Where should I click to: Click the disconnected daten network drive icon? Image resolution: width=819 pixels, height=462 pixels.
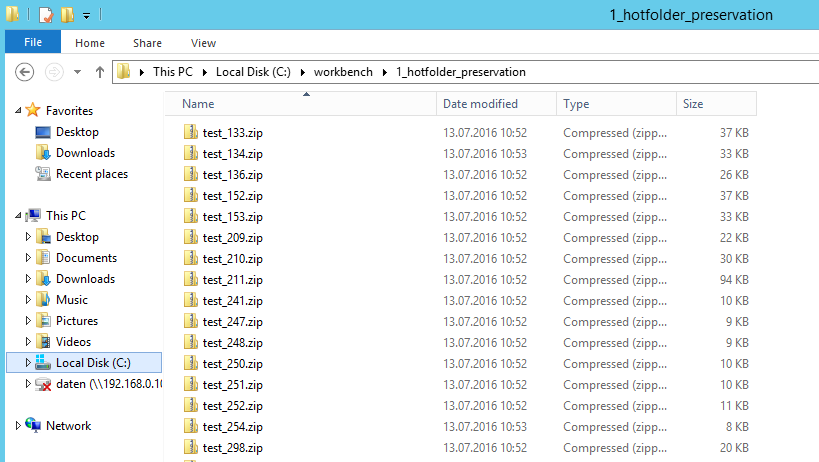pos(43,384)
